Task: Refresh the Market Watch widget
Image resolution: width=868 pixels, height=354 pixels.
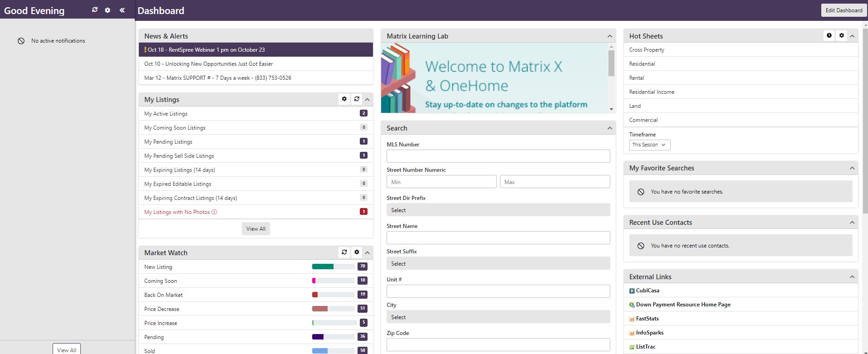Action: pos(344,252)
